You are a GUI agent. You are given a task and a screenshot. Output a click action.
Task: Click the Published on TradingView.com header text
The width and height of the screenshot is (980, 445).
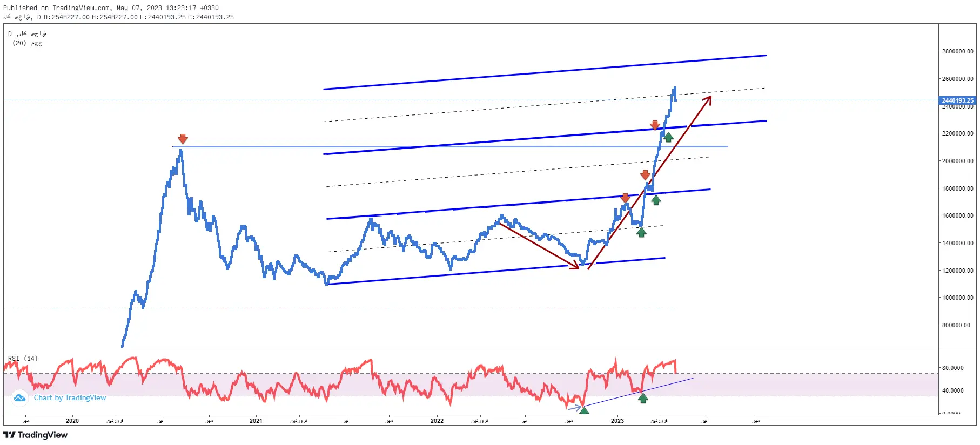111,8
